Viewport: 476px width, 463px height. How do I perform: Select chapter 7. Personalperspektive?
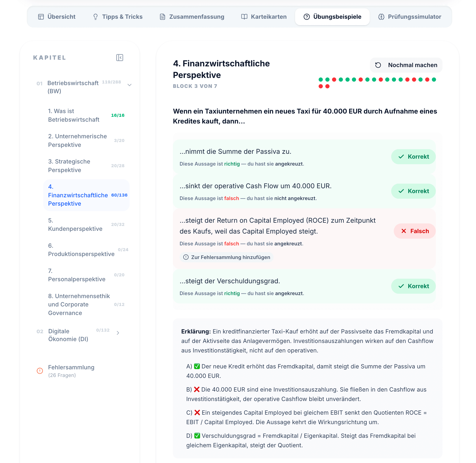click(86, 275)
